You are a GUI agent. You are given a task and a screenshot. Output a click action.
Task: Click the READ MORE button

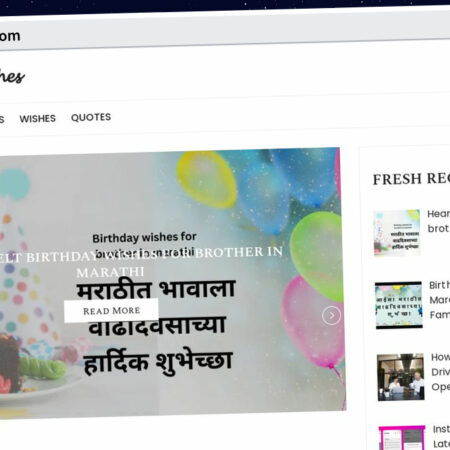[x=111, y=311]
